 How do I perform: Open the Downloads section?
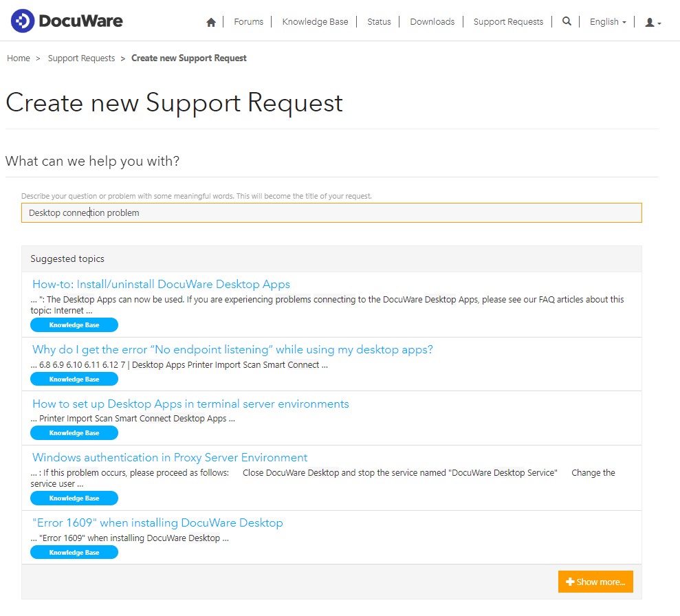[x=432, y=21]
